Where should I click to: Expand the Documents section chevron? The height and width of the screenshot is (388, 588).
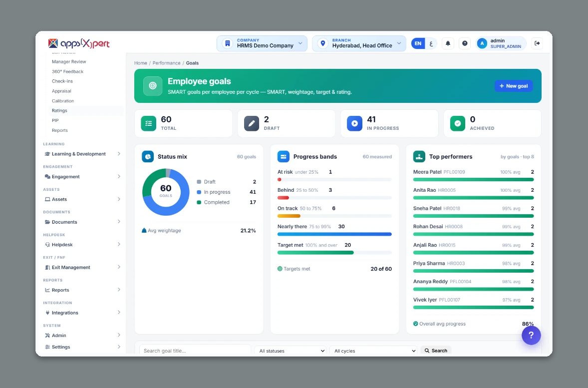pyautogui.click(x=119, y=222)
